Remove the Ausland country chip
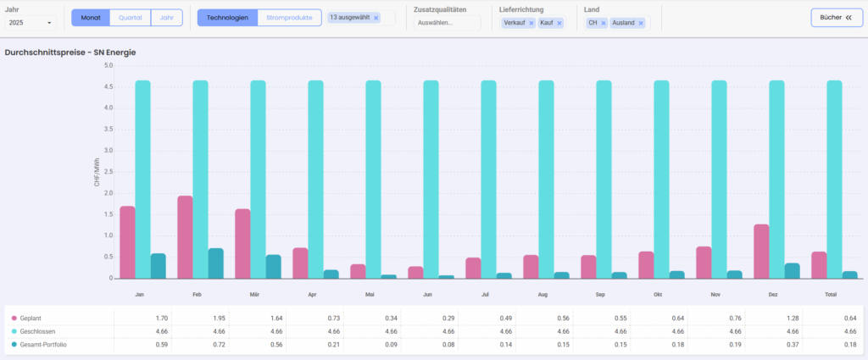This screenshot has width=868, height=360. (641, 23)
